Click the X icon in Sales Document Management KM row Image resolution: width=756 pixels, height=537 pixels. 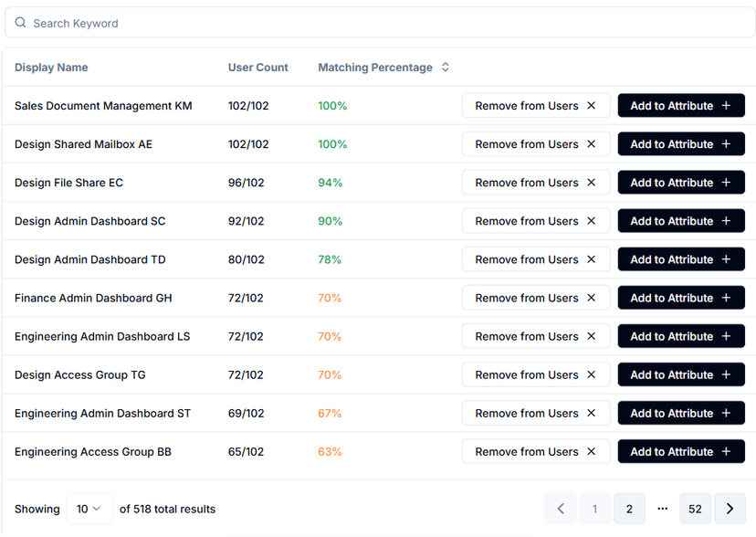coord(591,106)
